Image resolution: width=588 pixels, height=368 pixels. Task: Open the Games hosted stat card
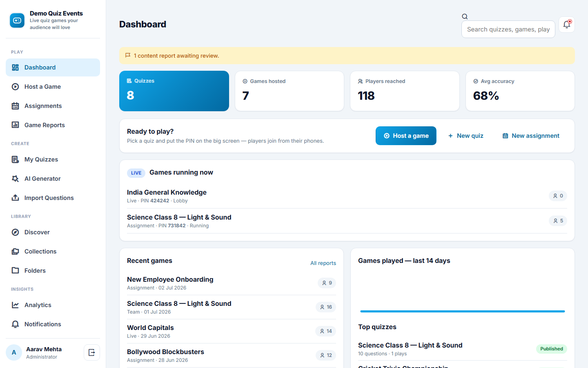pos(290,91)
